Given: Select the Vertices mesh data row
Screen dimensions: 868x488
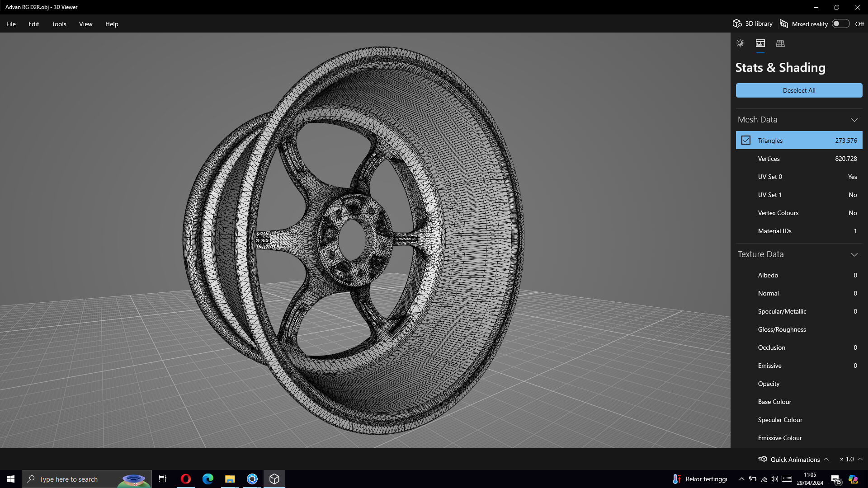Looking at the screenshot, I should pos(799,159).
